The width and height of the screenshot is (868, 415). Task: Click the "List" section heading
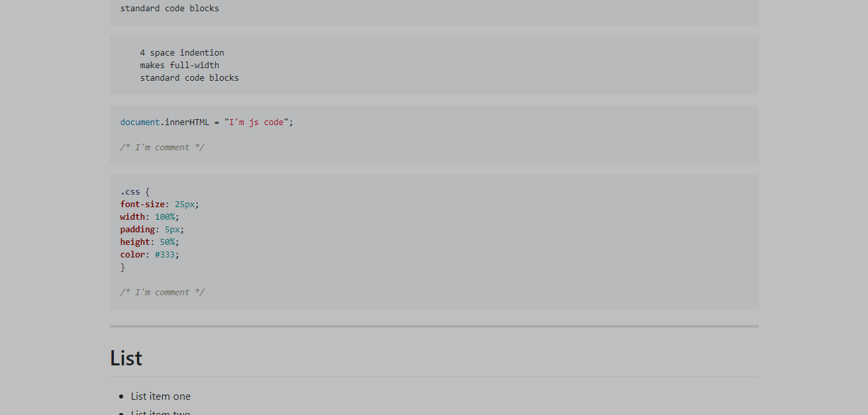click(x=126, y=358)
